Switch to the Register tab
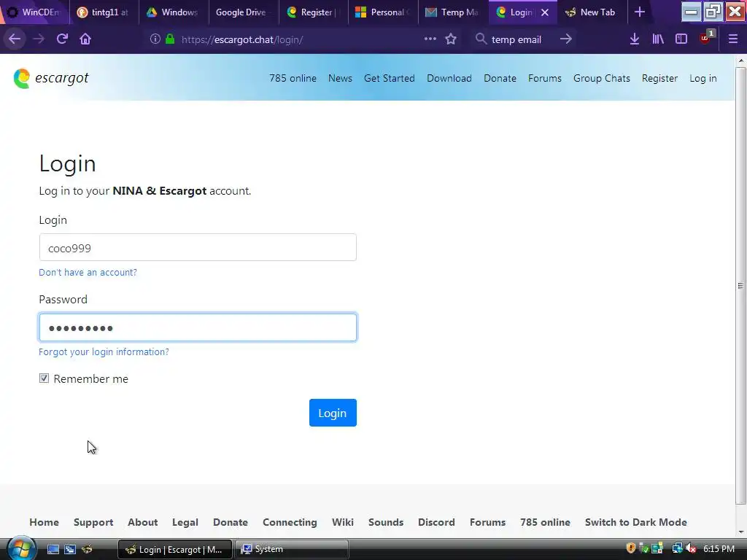Viewport: 747px width, 560px height. click(x=313, y=12)
